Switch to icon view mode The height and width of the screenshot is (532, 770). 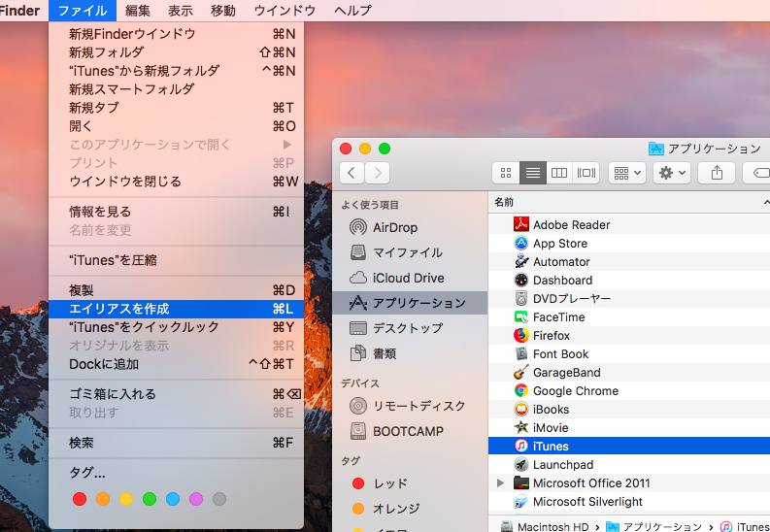coord(506,173)
